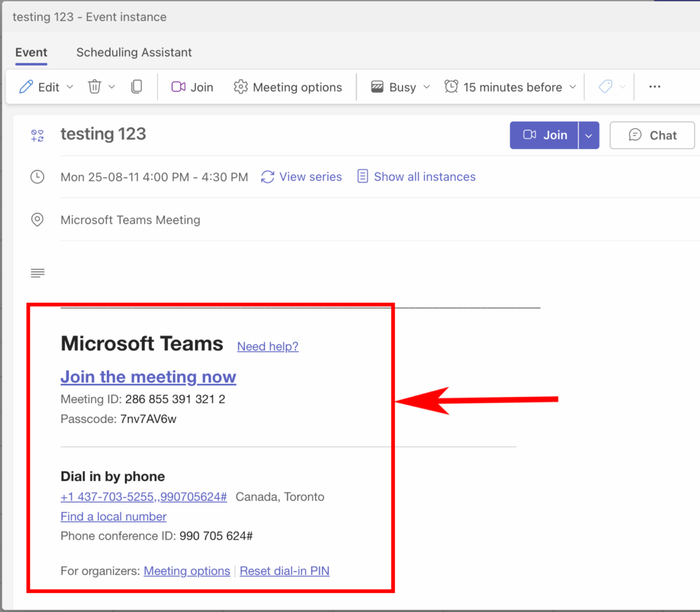Expand the delete options chevron
Screen dimensions: 700x612
[x=111, y=87]
